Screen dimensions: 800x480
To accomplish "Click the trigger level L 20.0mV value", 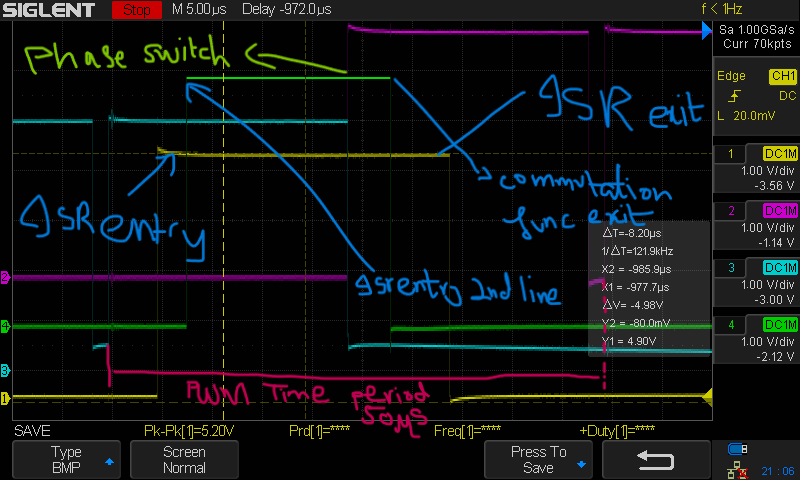I will point(746,116).
